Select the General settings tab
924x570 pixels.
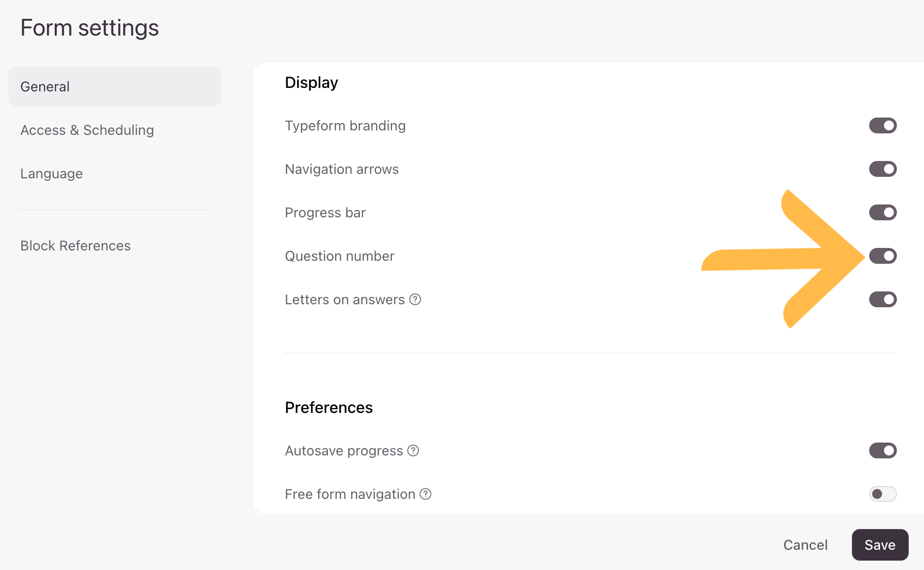[x=115, y=86]
